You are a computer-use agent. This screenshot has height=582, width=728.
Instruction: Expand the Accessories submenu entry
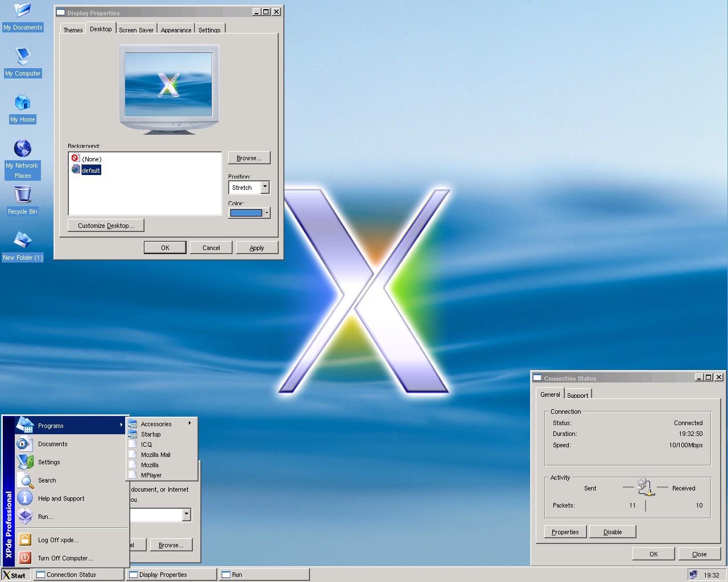[x=162, y=424]
